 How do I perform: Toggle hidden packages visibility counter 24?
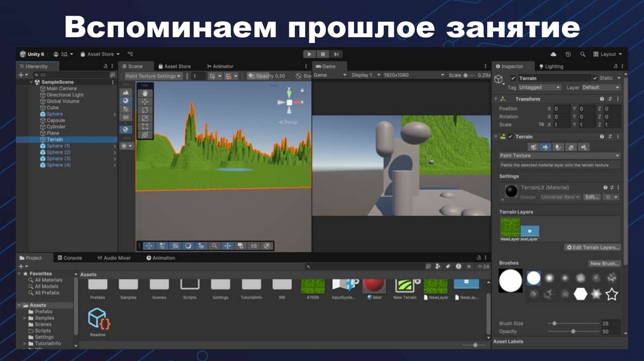click(x=483, y=267)
